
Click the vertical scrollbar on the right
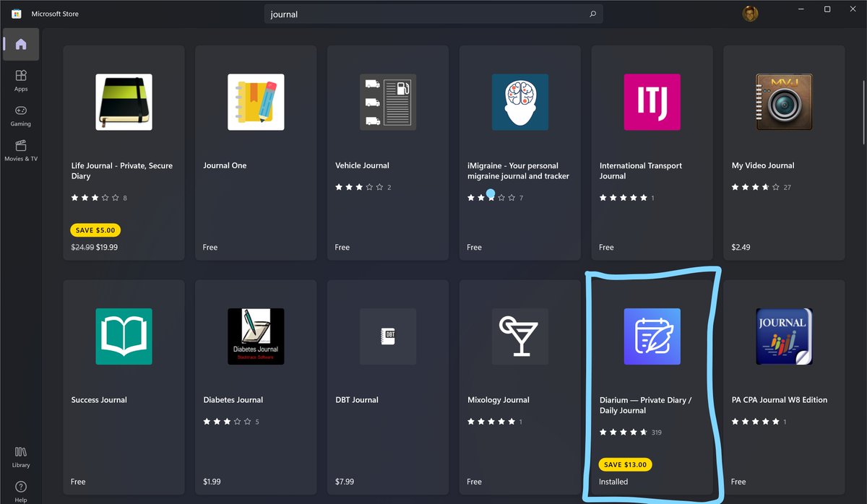point(863,101)
